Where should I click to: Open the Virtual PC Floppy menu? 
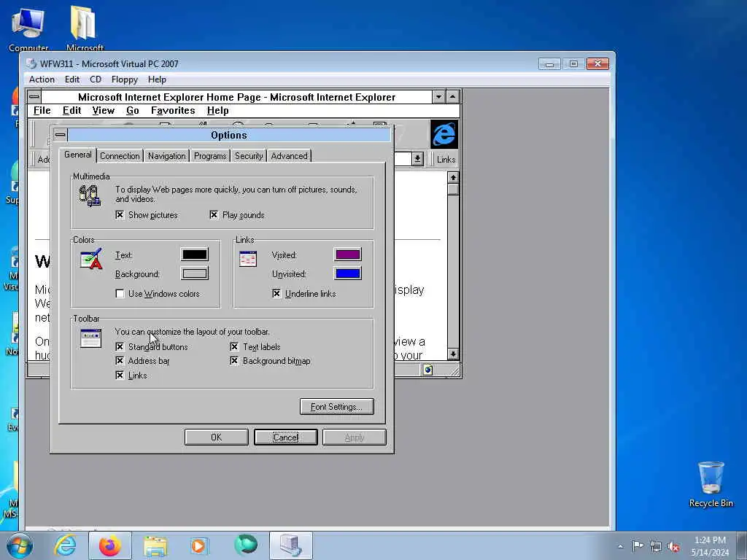click(x=124, y=79)
